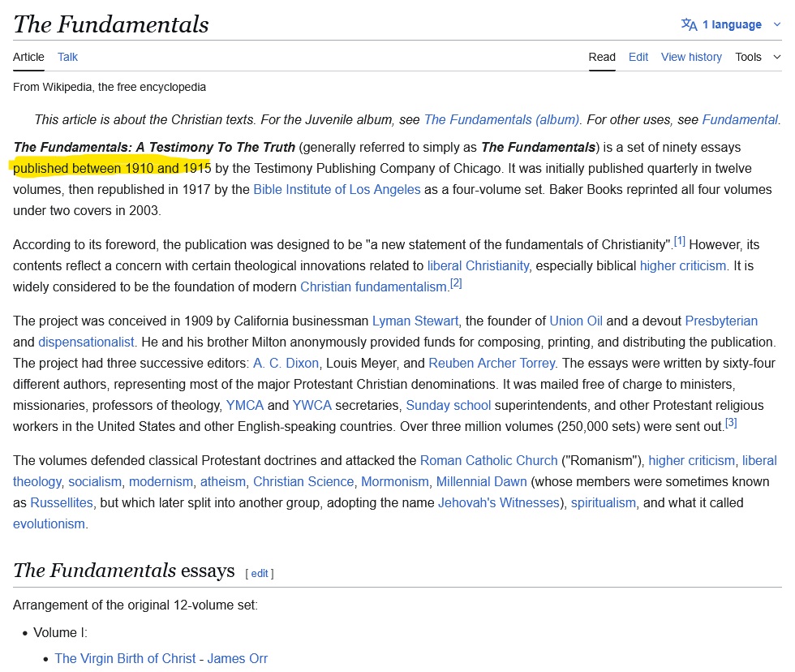Click 'From Wikipedia, the free encyclopedia' text
This screenshot has height=672, width=795.
[x=110, y=87]
